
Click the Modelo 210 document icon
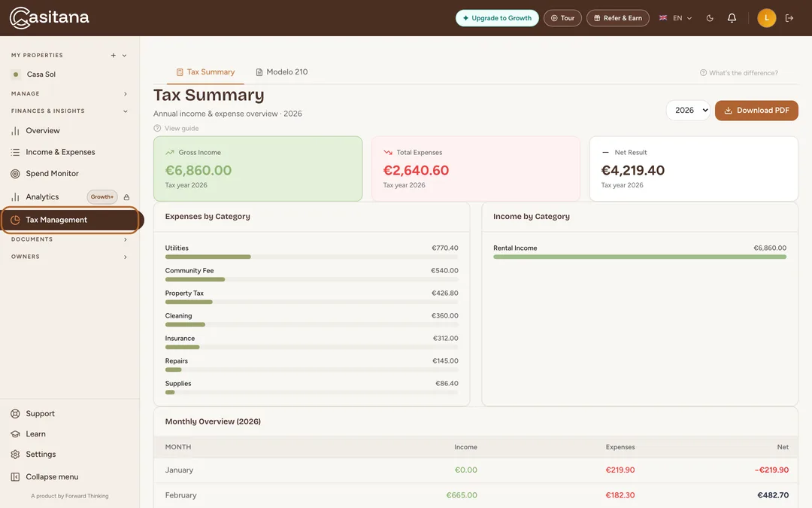(259, 72)
